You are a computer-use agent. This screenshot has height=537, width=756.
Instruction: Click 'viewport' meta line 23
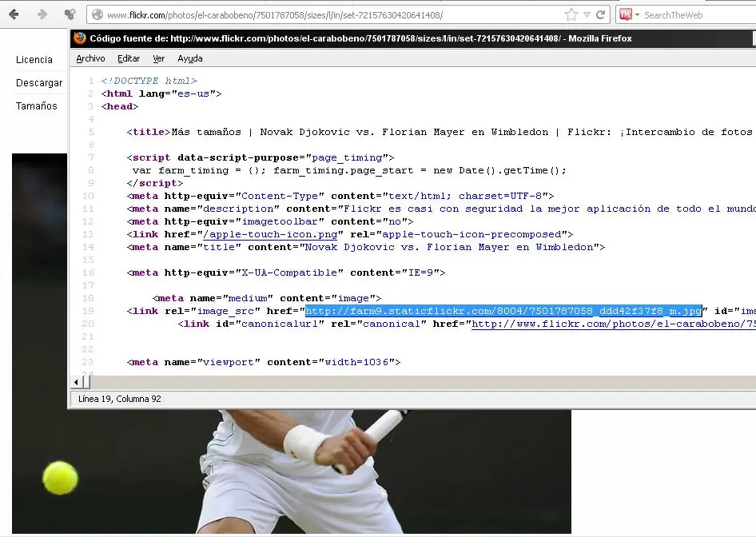click(264, 362)
